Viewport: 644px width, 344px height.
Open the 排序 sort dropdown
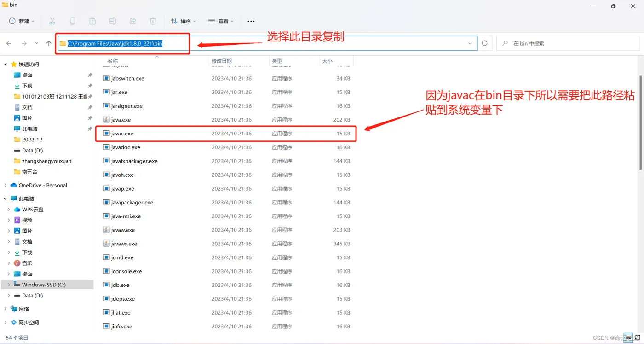tap(183, 21)
